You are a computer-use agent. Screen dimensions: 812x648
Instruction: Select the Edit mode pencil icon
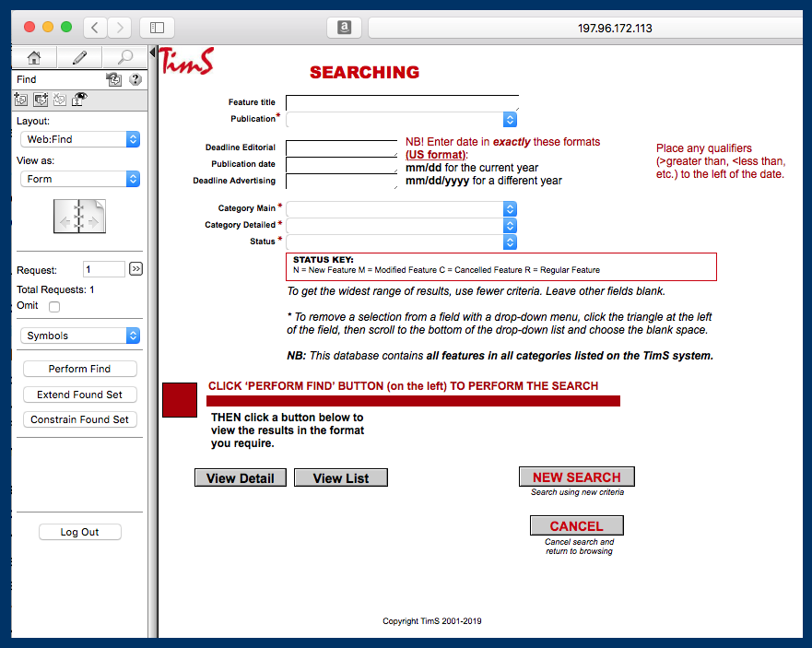point(79,56)
